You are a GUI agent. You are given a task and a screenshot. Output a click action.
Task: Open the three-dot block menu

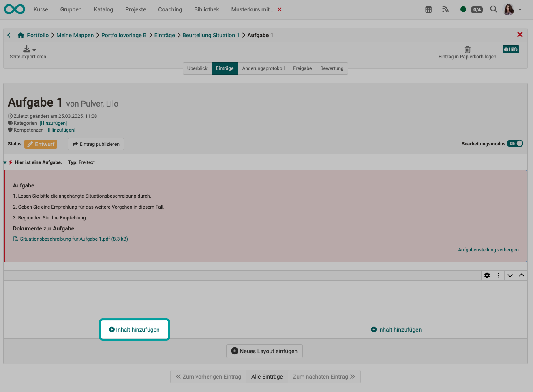click(x=499, y=275)
